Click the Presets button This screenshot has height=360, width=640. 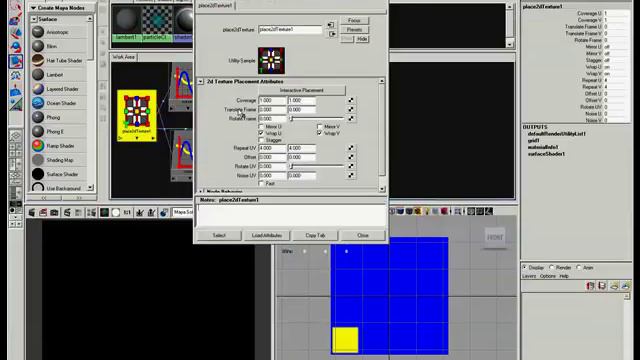(x=354, y=30)
